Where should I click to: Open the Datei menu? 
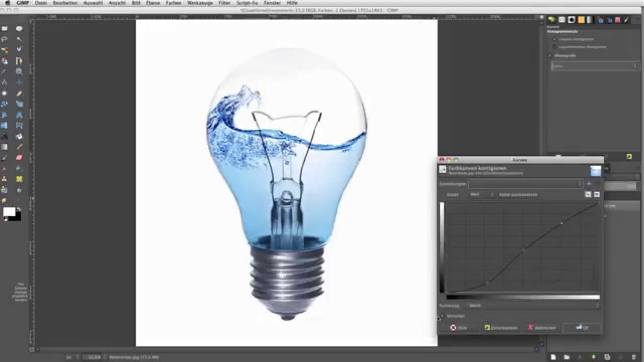(x=41, y=3)
